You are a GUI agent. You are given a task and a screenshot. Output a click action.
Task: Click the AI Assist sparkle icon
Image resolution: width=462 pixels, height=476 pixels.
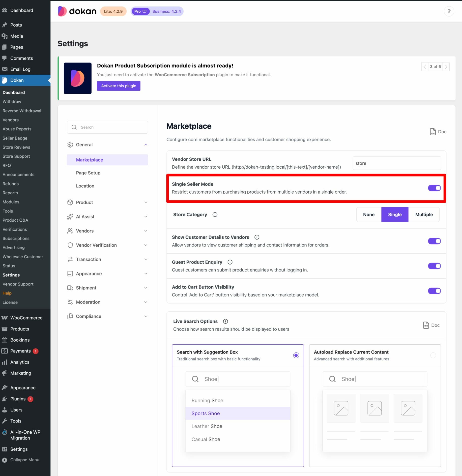(70, 216)
